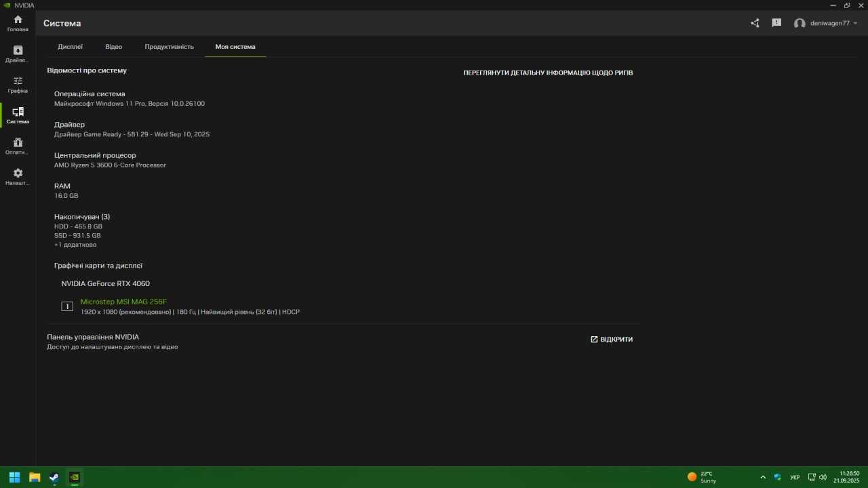The height and width of the screenshot is (488, 868).
Task: Click the Microstep MSI MAG 256F display link
Action: click(123, 302)
